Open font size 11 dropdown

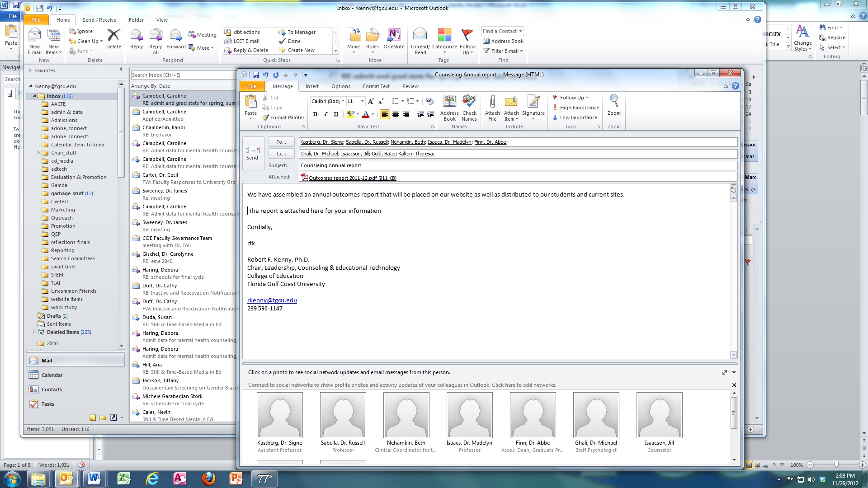click(x=362, y=101)
